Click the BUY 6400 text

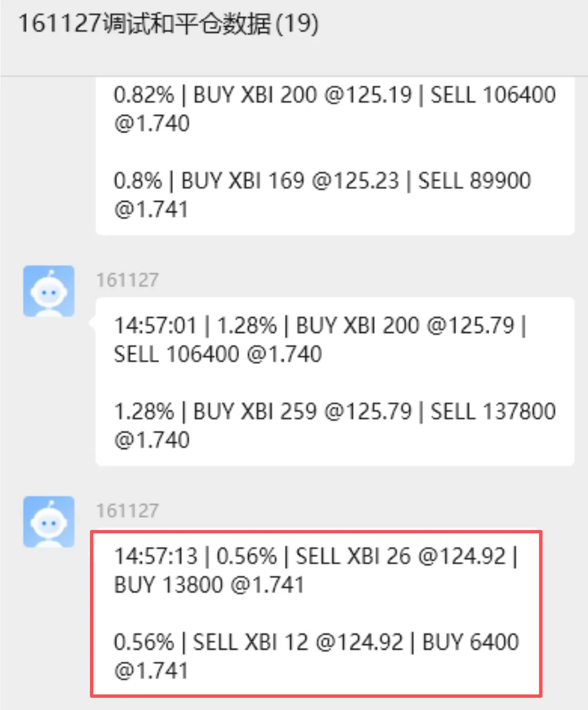(x=471, y=642)
